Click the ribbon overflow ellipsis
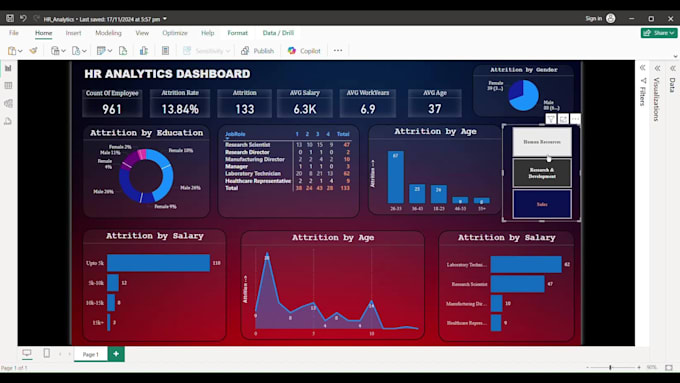The width and height of the screenshot is (680, 383). [338, 51]
